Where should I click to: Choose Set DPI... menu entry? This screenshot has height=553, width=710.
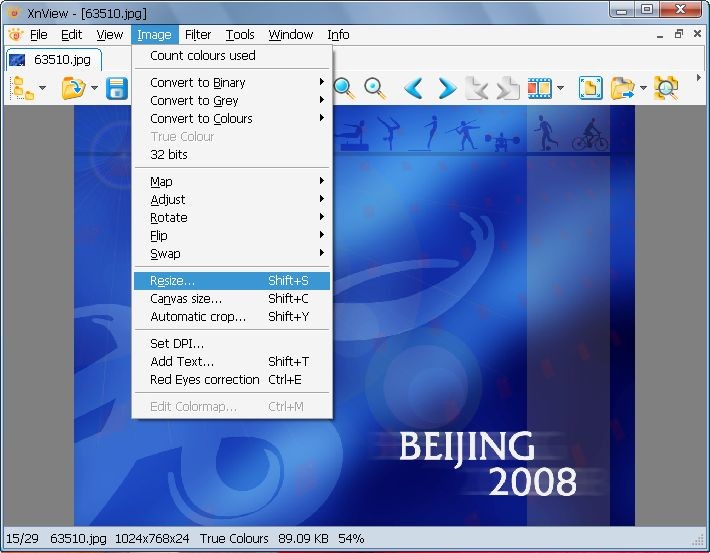pyautogui.click(x=232, y=343)
